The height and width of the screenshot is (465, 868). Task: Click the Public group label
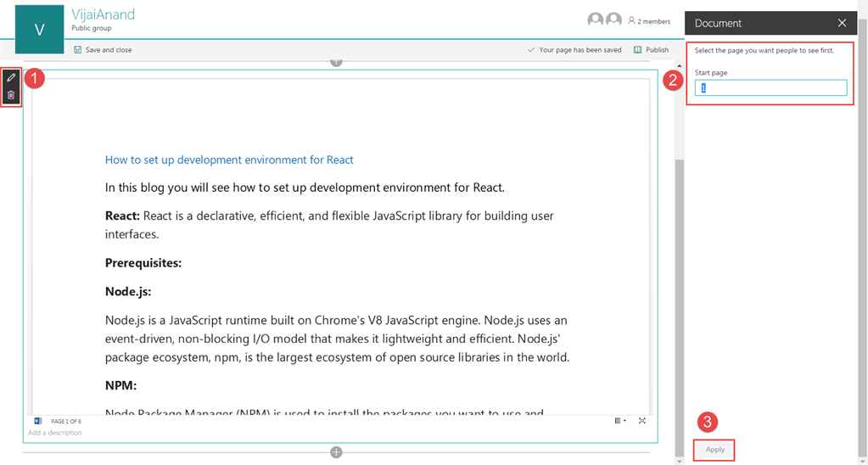(92, 28)
